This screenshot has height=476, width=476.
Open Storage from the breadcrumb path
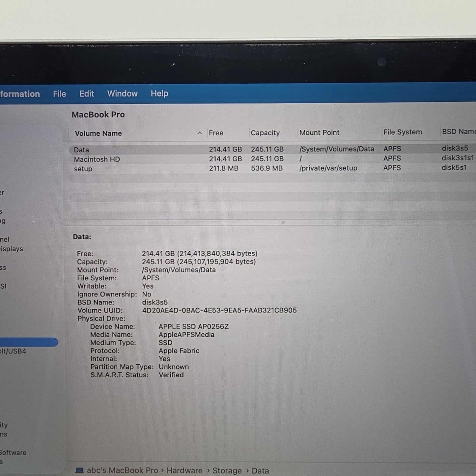point(227,470)
